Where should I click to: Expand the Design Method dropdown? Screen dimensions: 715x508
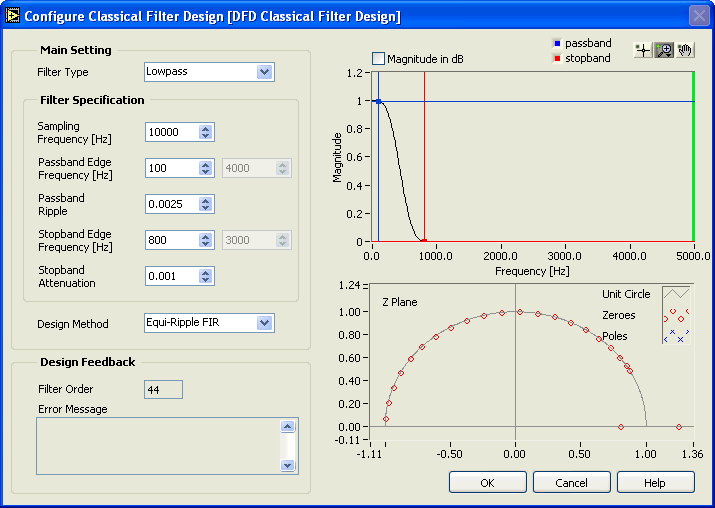pos(264,323)
